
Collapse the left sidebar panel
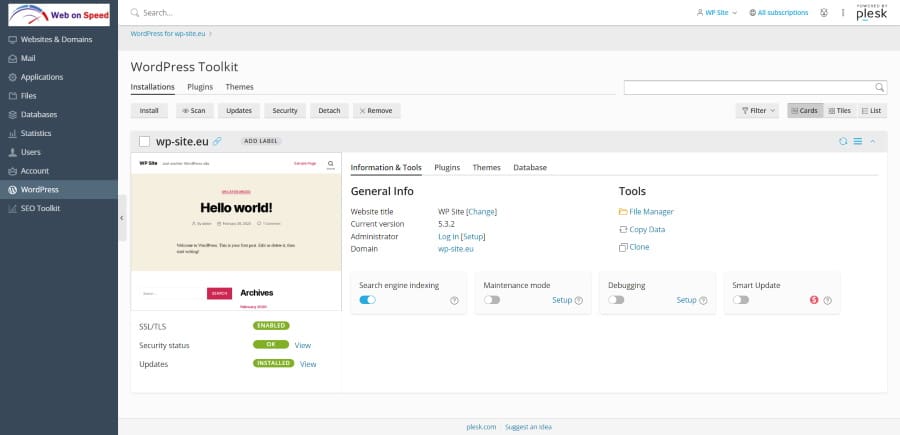pyautogui.click(x=122, y=218)
